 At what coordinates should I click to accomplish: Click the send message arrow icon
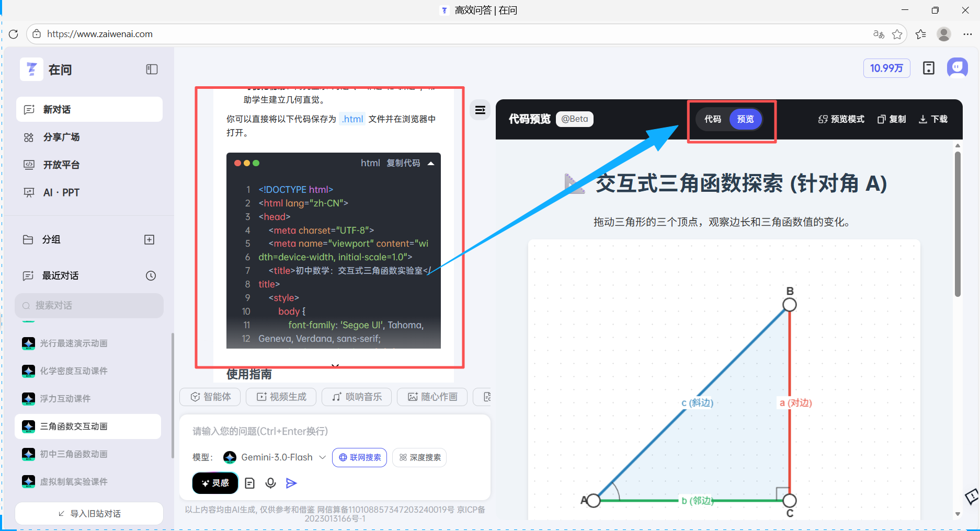[291, 483]
